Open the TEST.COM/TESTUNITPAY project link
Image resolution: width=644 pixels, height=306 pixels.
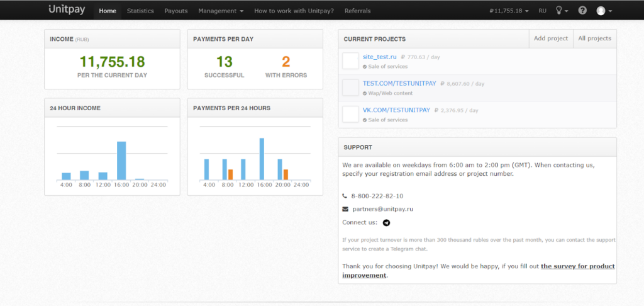(399, 84)
